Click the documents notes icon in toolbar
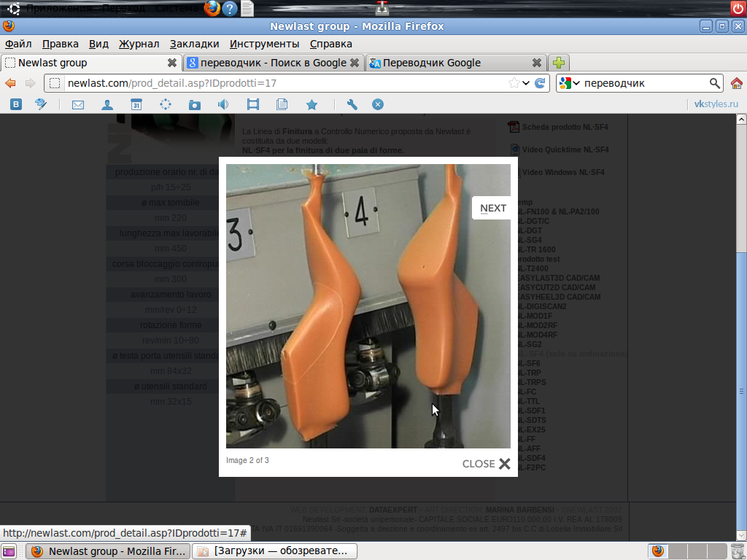747x560 pixels. 282,104
